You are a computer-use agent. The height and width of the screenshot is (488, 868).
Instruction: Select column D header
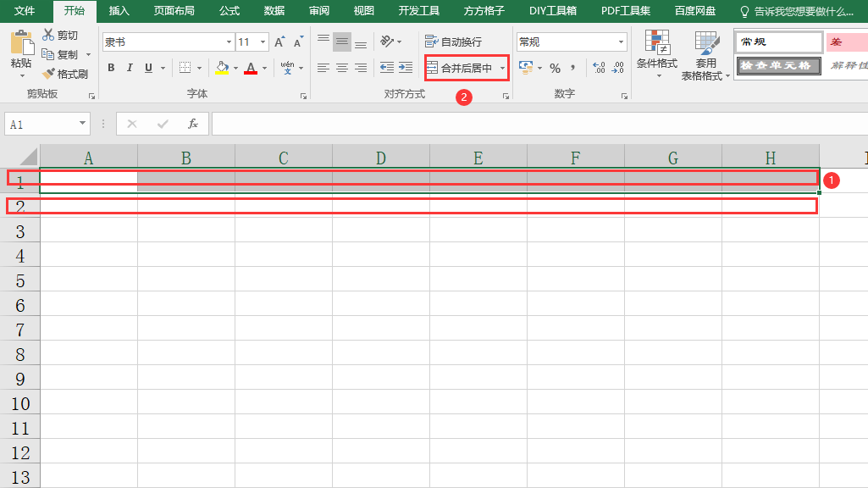(x=381, y=158)
